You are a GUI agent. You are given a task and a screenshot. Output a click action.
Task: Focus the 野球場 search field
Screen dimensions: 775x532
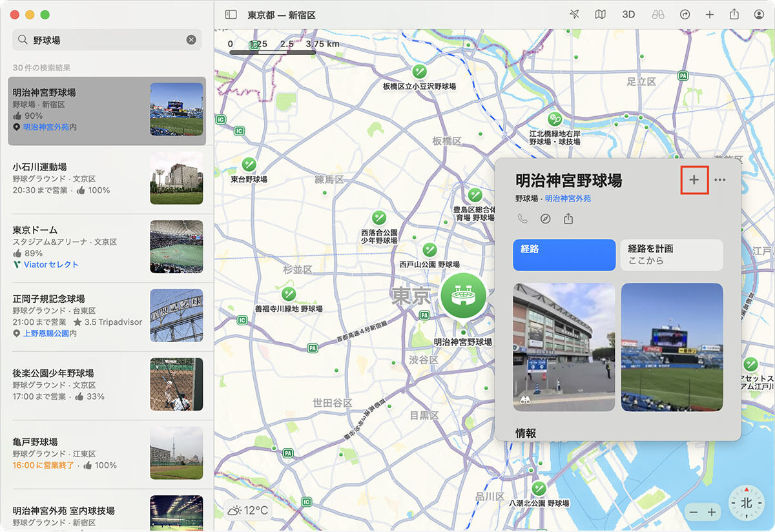107,40
